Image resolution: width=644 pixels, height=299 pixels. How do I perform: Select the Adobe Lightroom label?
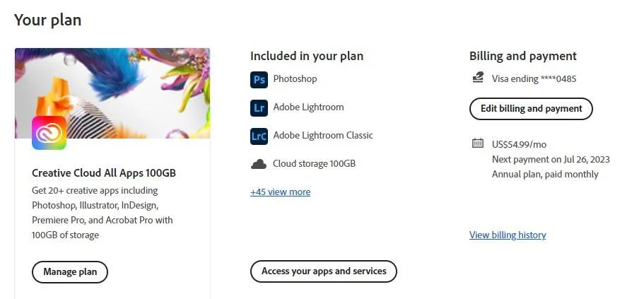[x=308, y=107]
